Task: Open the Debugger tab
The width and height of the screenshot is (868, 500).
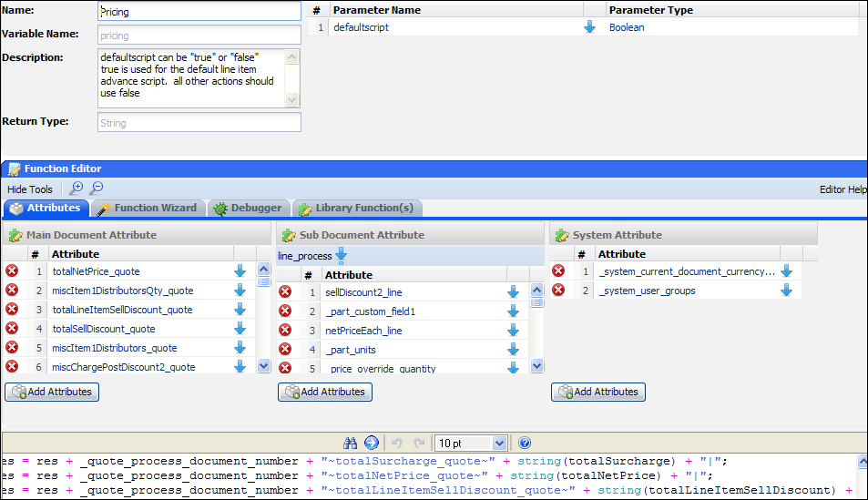Action: coord(249,209)
